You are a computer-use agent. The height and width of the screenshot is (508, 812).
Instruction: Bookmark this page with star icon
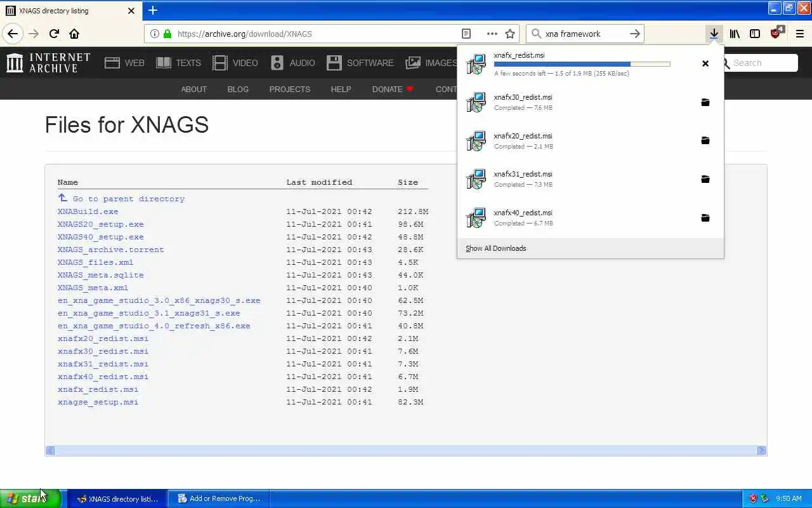coord(510,34)
